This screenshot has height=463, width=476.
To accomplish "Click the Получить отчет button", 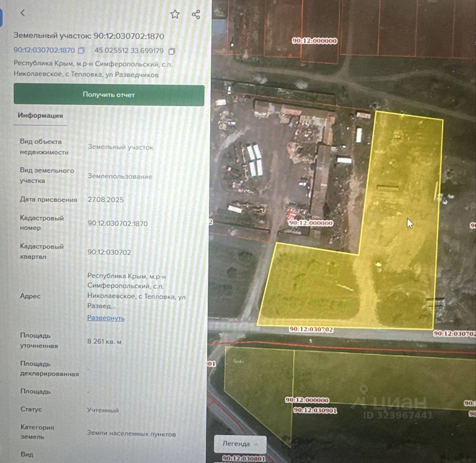I will [109, 95].
